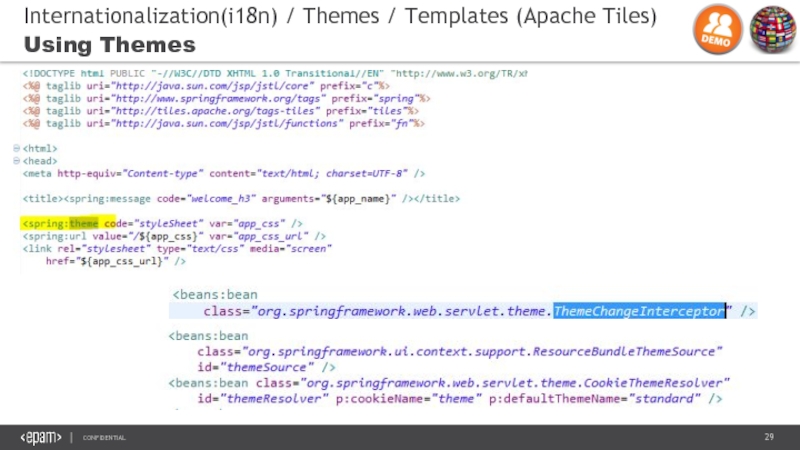Click the <!DOCTYPE html PUBLIC line

pos(275,73)
